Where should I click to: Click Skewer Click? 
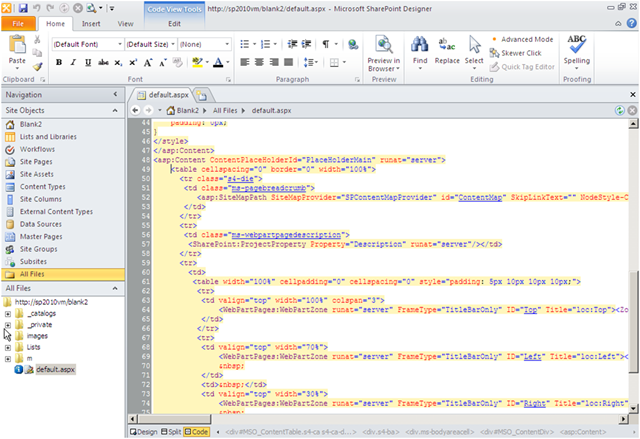click(x=516, y=53)
